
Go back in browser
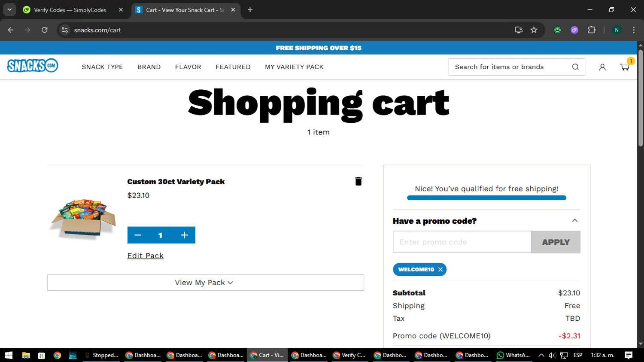(x=11, y=30)
